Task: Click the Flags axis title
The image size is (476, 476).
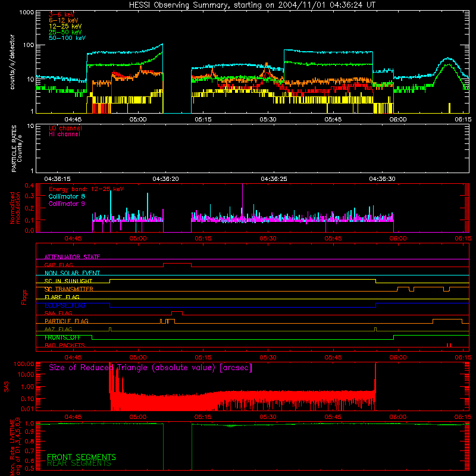Action: [x=24, y=297]
